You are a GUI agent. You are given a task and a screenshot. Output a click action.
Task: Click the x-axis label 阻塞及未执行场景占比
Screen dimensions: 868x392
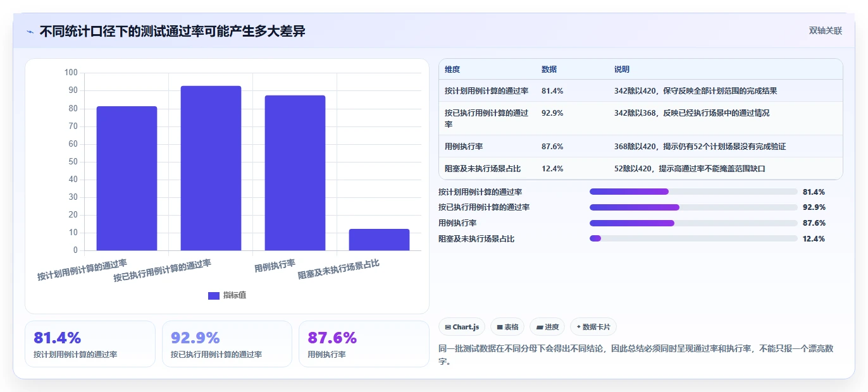(x=338, y=269)
